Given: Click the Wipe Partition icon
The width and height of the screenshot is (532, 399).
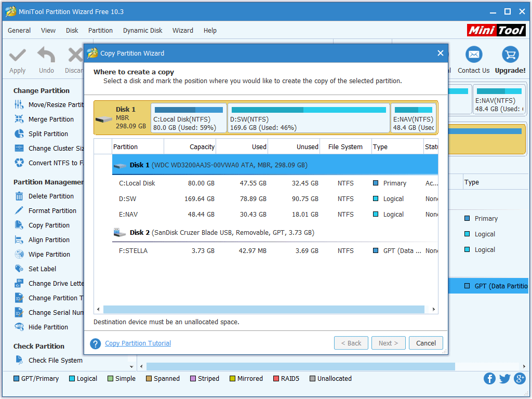Looking at the screenshot, I should point(19,254).
